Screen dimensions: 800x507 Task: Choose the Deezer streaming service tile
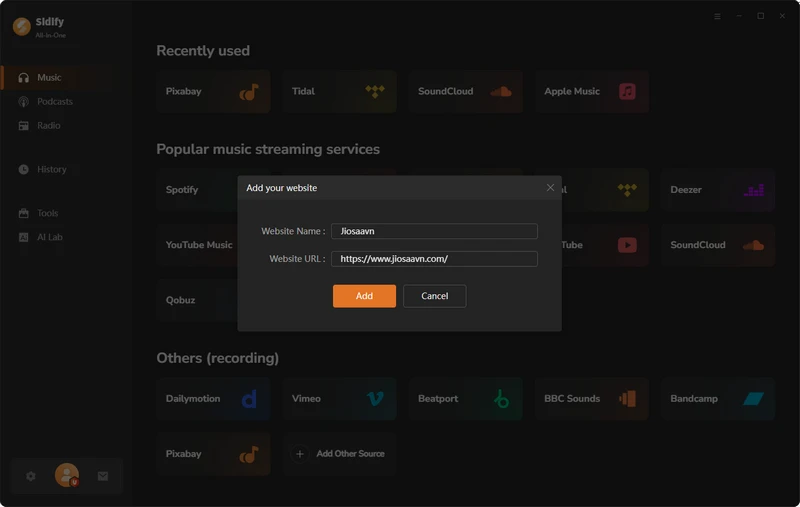[x=717, y=190]
